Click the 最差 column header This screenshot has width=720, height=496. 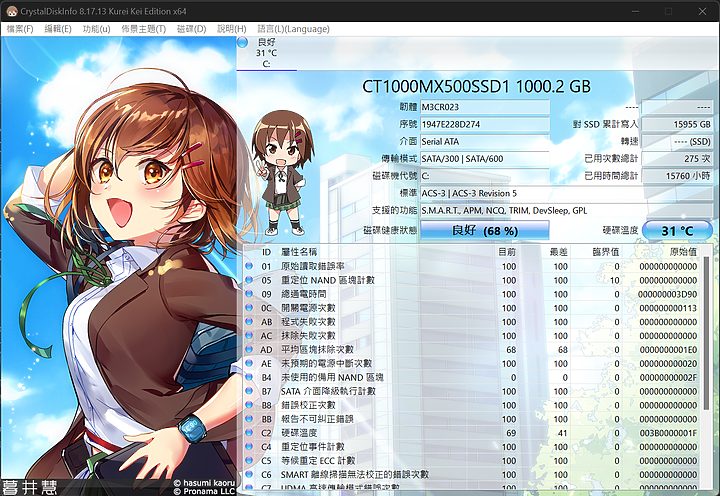point(559,252)
